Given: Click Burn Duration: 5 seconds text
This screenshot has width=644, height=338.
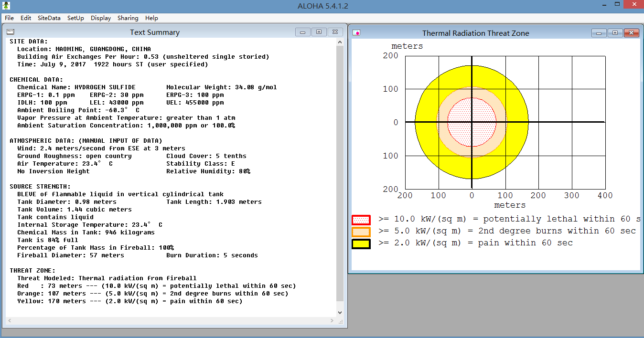Looking at the screenshot, I should (x=212, y=255).
